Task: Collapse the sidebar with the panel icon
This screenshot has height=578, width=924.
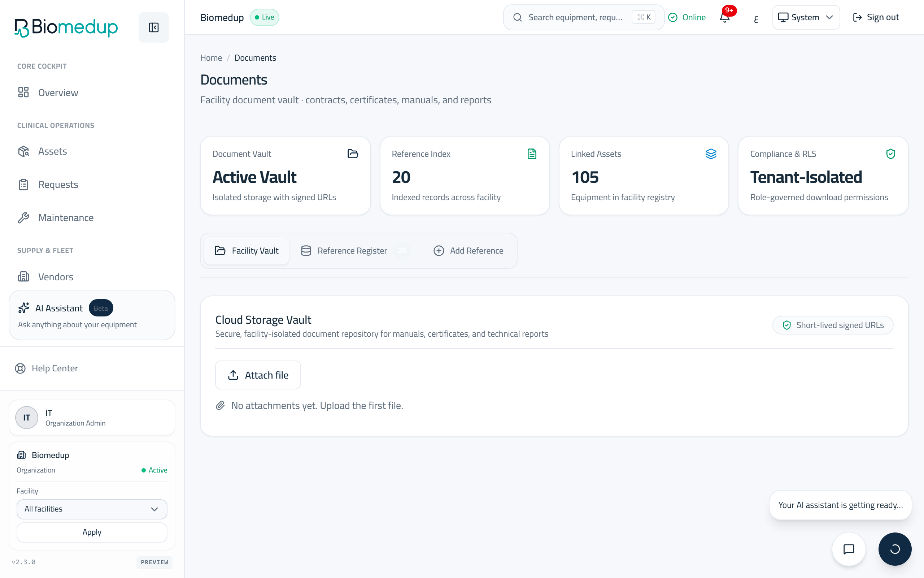Action: point(153,27)
